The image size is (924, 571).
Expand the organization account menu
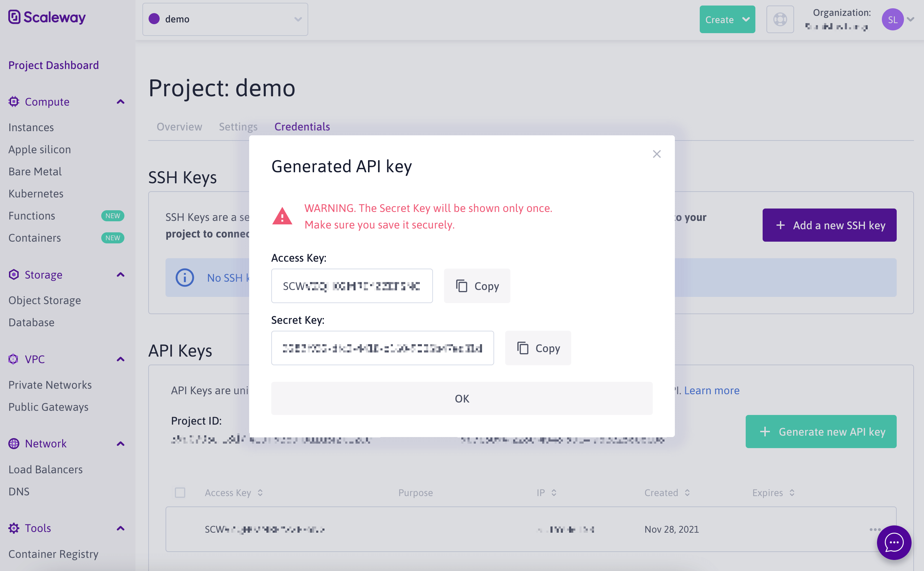click(911, 19)
